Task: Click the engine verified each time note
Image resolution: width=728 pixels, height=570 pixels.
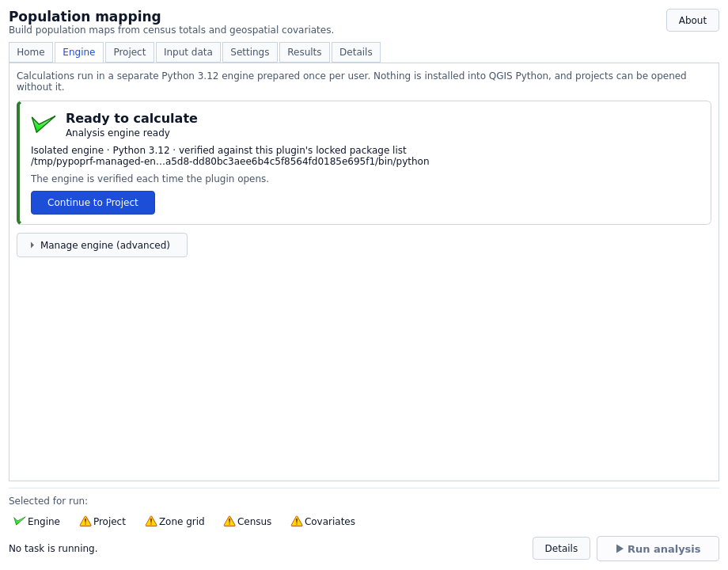Action: (x=150, y=179)
